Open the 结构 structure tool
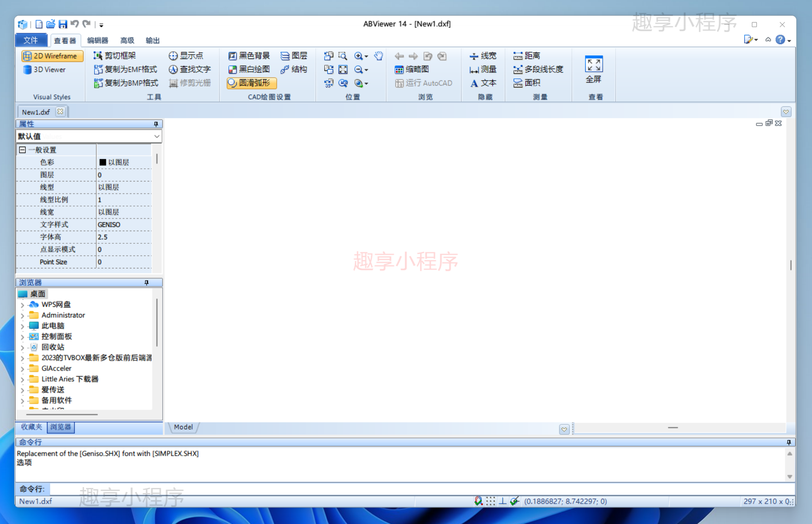 pyautogui.click(x=294, y=69)
